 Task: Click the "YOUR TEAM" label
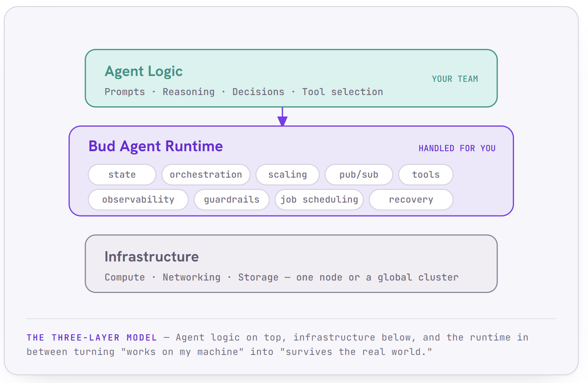[455, 79]
